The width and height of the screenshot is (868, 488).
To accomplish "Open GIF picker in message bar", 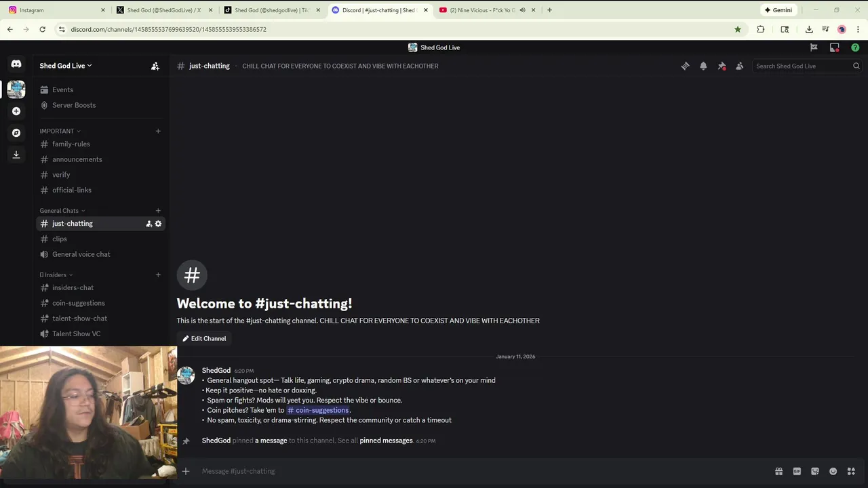I will click(x=797, y=471).
